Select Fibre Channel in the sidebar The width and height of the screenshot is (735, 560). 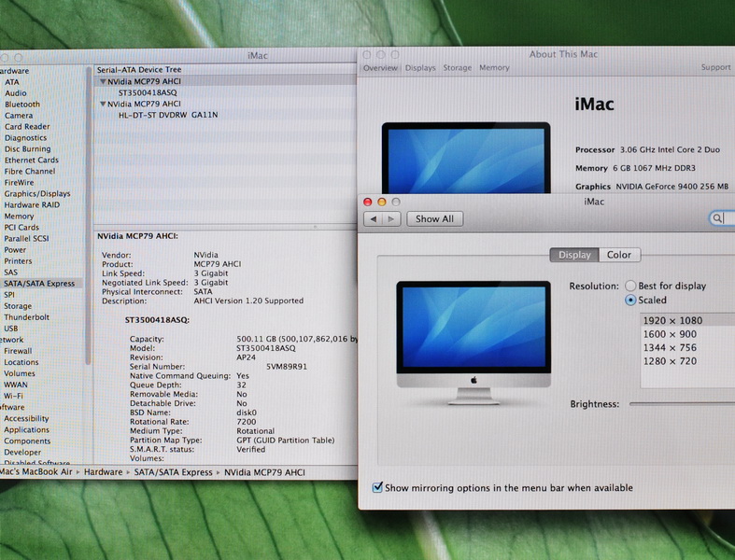(30, 172)
